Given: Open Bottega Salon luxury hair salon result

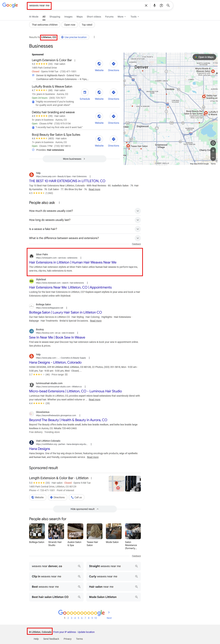Looking at the screenshot, I should pyautogui.click(x=65, y=312).
